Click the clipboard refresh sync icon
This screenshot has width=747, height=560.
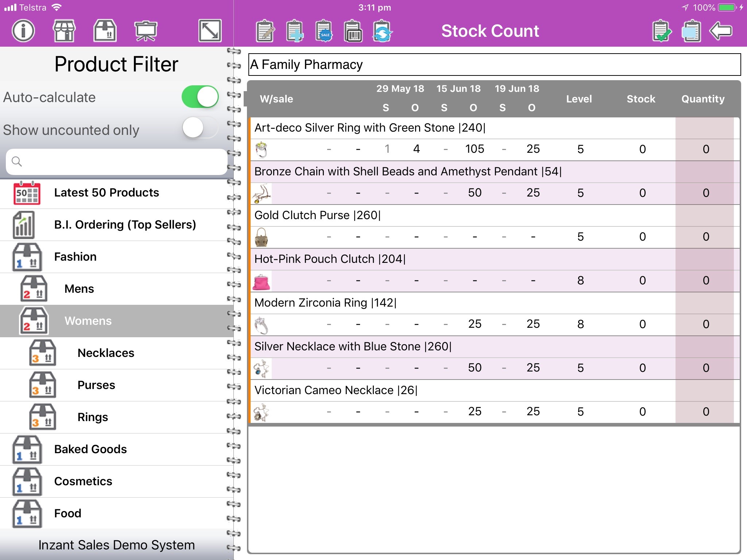pyautogui.click(x=382, y=31)
